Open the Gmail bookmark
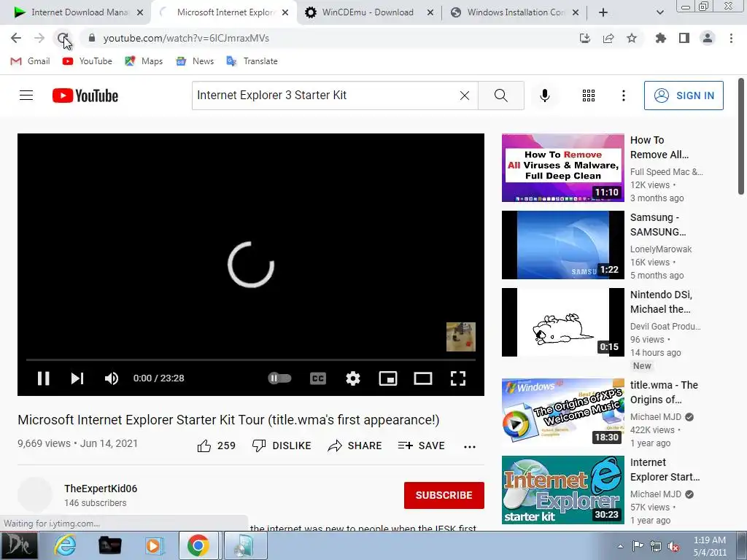Image resolution: width=747 pixels, height=560 pixels. 30,61
